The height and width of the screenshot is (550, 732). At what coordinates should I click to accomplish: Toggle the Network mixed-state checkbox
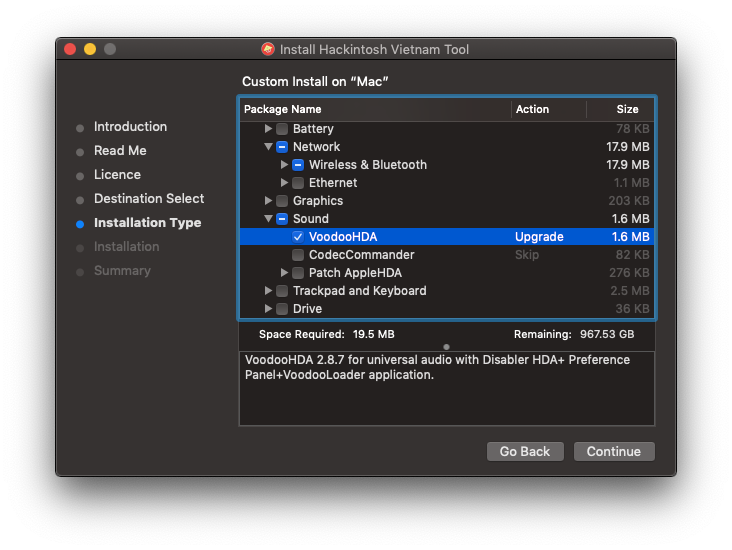pyautogui.click(x=282, y=147)
